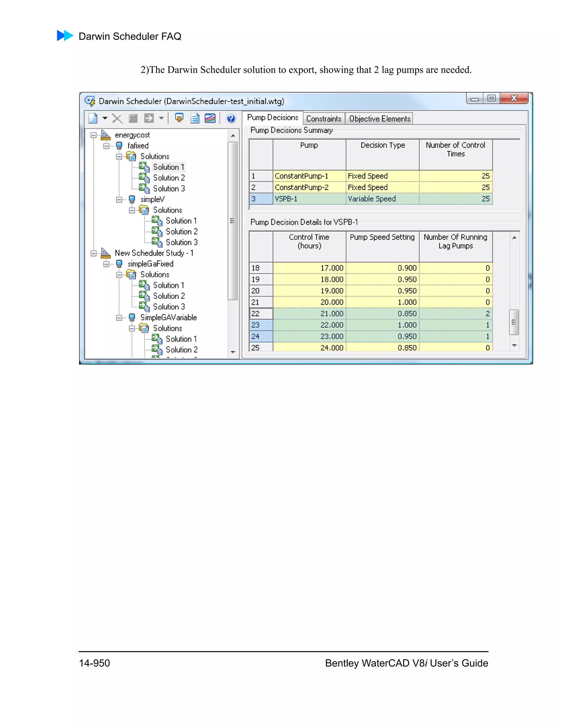The width and height of the screenshot is (563, 728).
Task: Click the Control Time (hours) column header
Action: pos(309,247)
